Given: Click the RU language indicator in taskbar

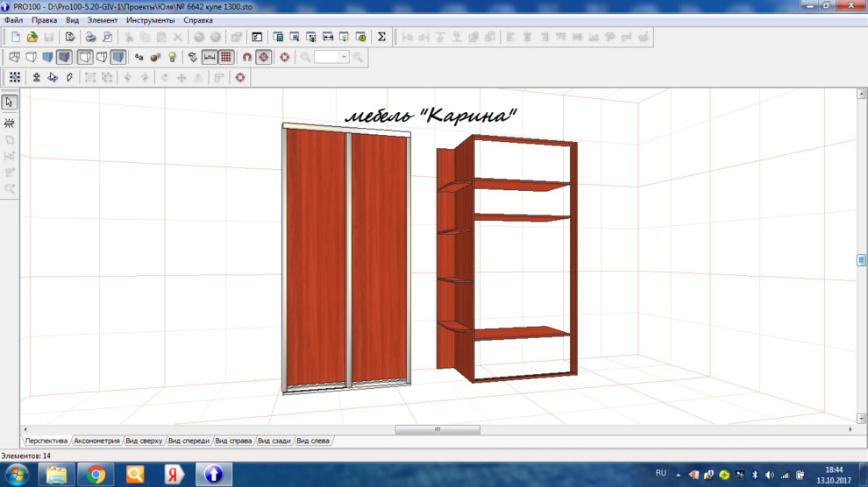Looking at the screenshot, I should [x=661, y=474].
